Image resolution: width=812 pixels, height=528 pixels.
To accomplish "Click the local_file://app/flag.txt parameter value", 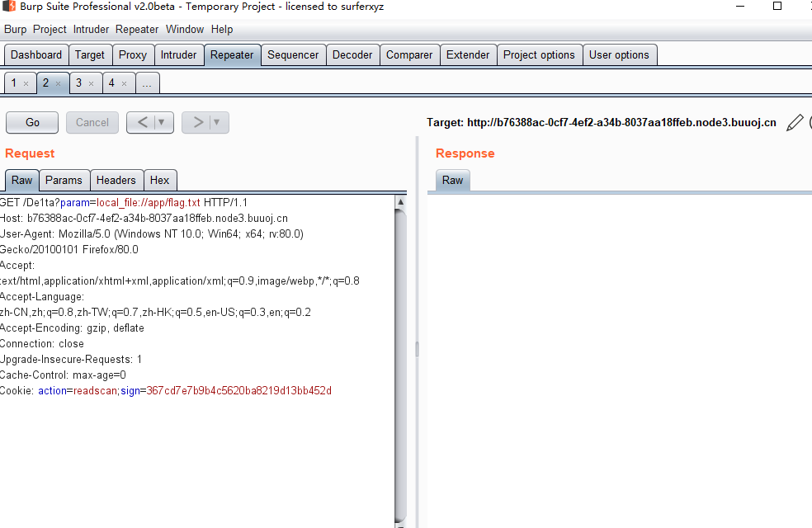I will coord(148,202).
